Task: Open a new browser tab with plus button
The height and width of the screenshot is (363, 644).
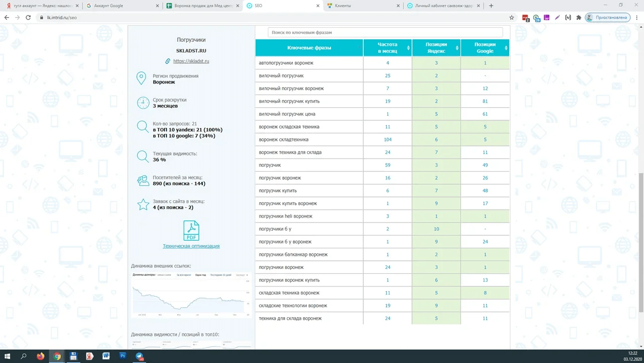Action: pyautogui.click(x=491, y=6)
